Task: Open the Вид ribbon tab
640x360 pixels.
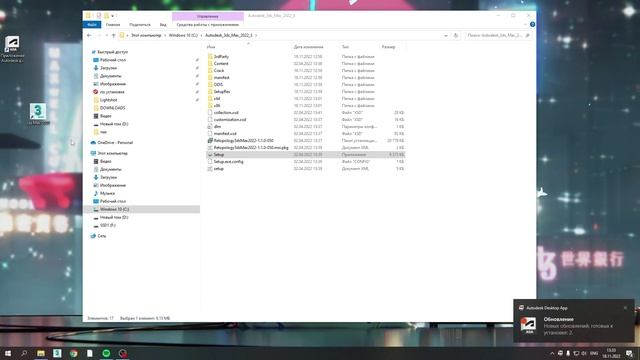Action: 163,24
